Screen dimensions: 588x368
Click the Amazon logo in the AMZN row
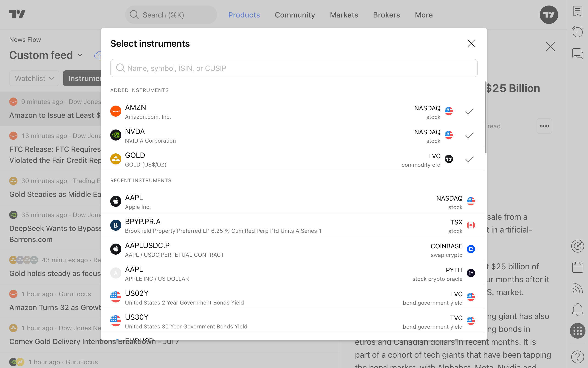116,111
